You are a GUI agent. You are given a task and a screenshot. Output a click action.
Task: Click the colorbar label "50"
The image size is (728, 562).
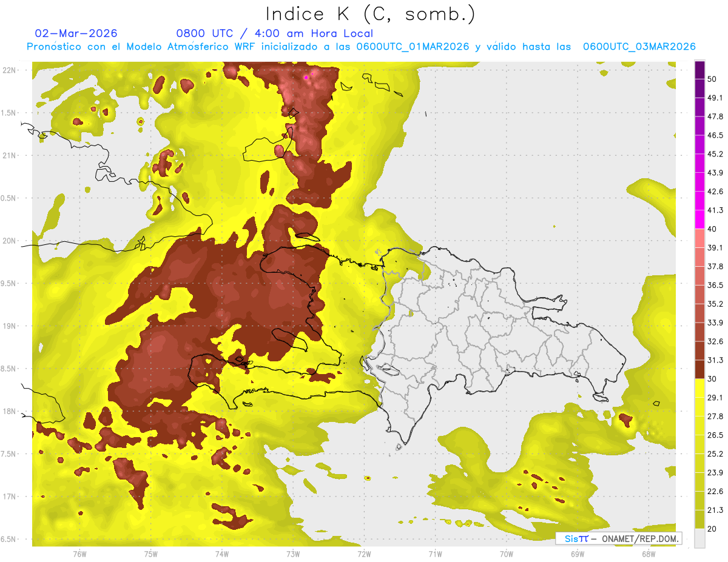click(713, 79)
